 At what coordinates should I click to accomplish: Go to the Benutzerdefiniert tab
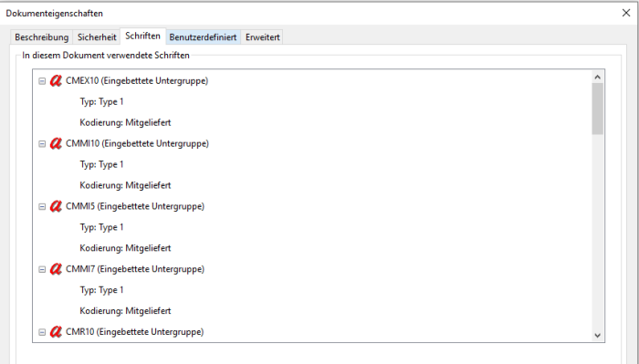[x=203, y=37]
